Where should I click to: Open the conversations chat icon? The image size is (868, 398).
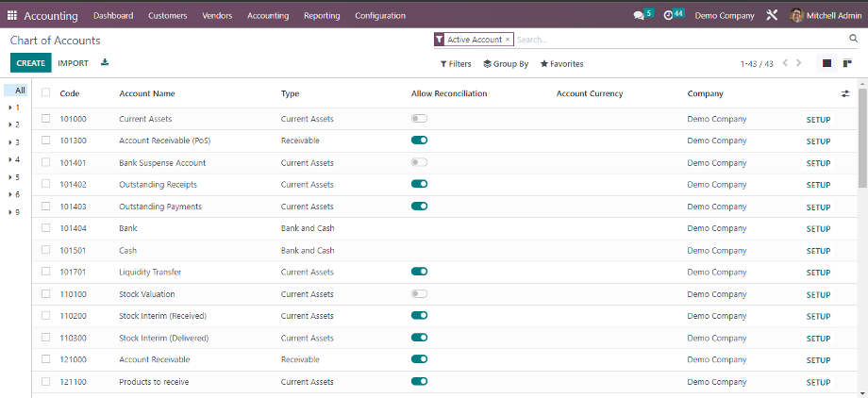(640, 15)
